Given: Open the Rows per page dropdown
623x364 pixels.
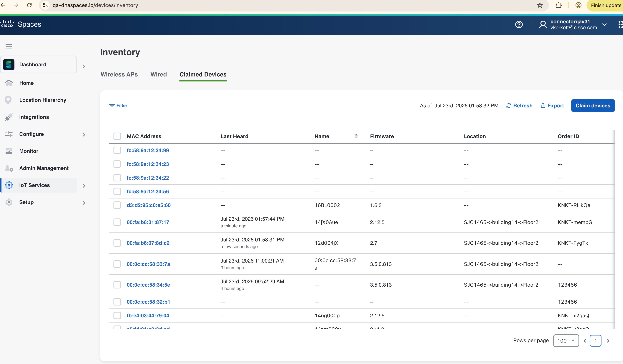Looking at the screenshot, I should (566, 340).
